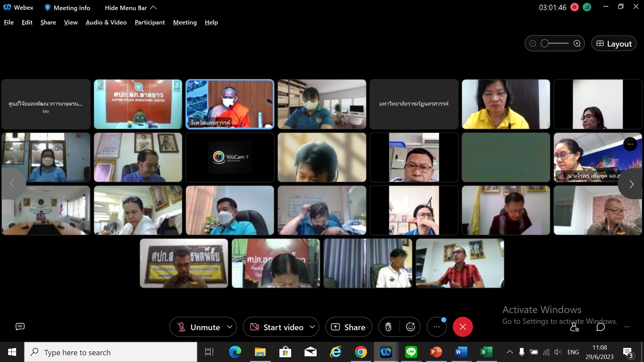This screenshot has height=362, width=644.
Task: Open notification center in taskbar
Action: [x=628, y=352]
